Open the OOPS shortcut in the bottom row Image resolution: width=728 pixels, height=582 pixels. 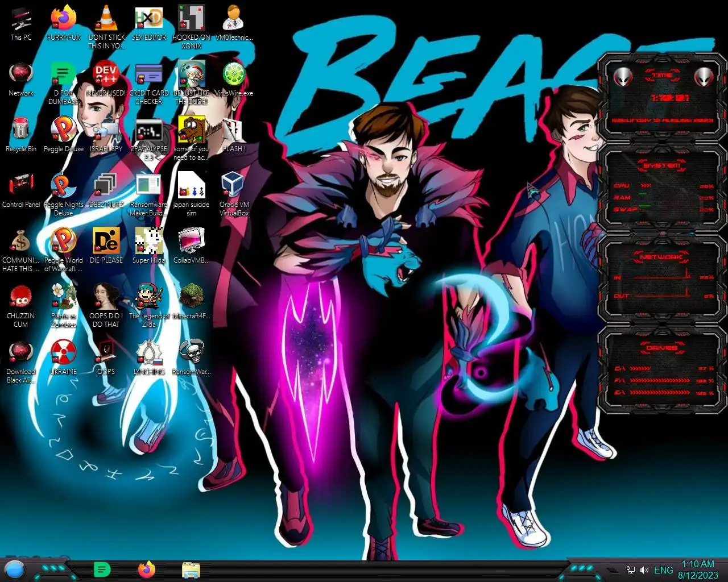tap(106, 357)
